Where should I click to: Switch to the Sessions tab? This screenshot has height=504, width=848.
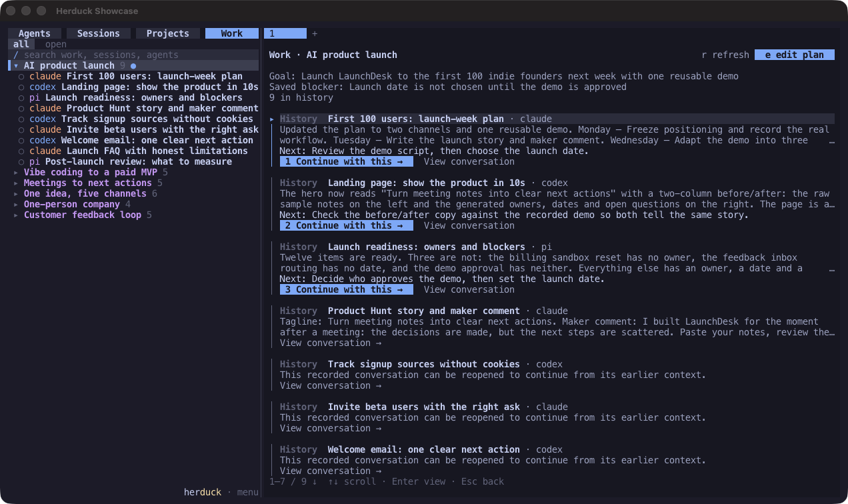click(x=98, y=33)
